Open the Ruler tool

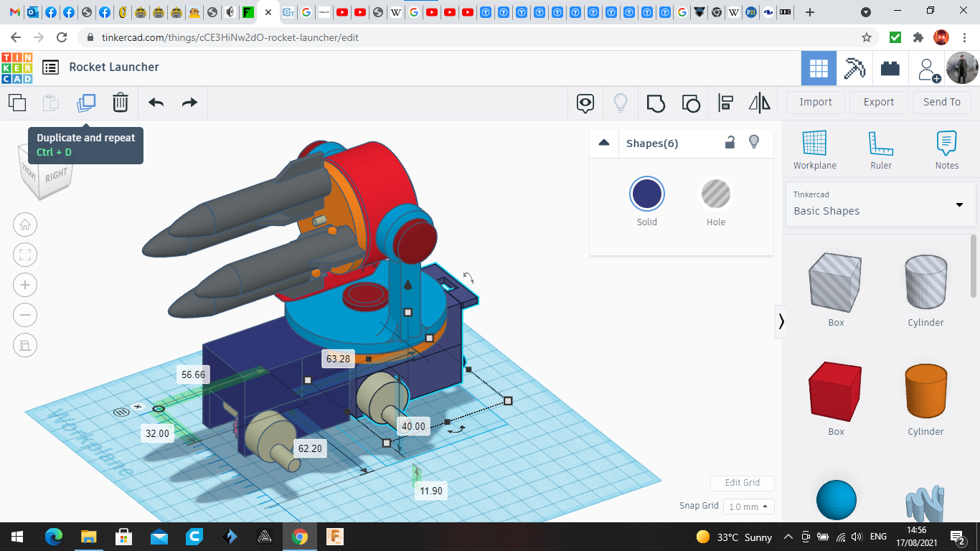tap(880, 150)
